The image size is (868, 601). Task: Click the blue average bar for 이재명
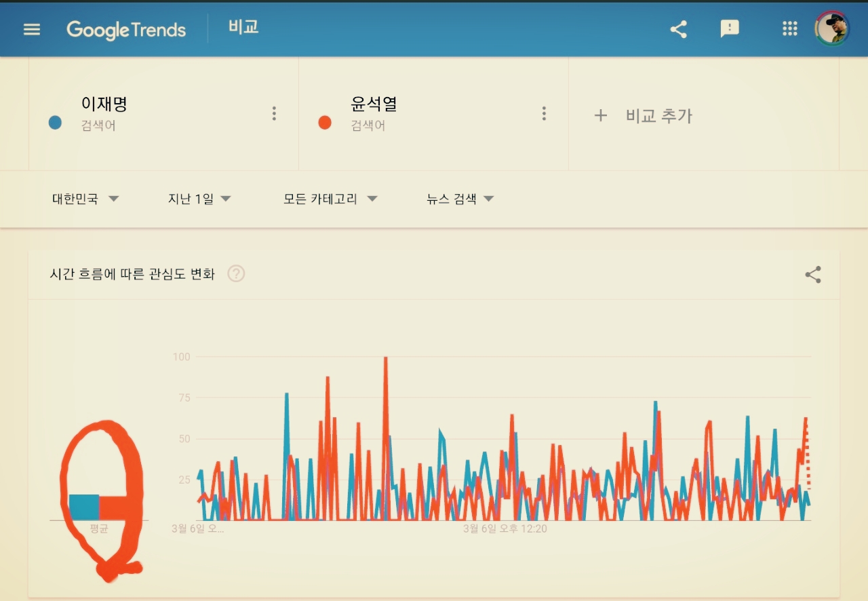[x=84, y=507]
